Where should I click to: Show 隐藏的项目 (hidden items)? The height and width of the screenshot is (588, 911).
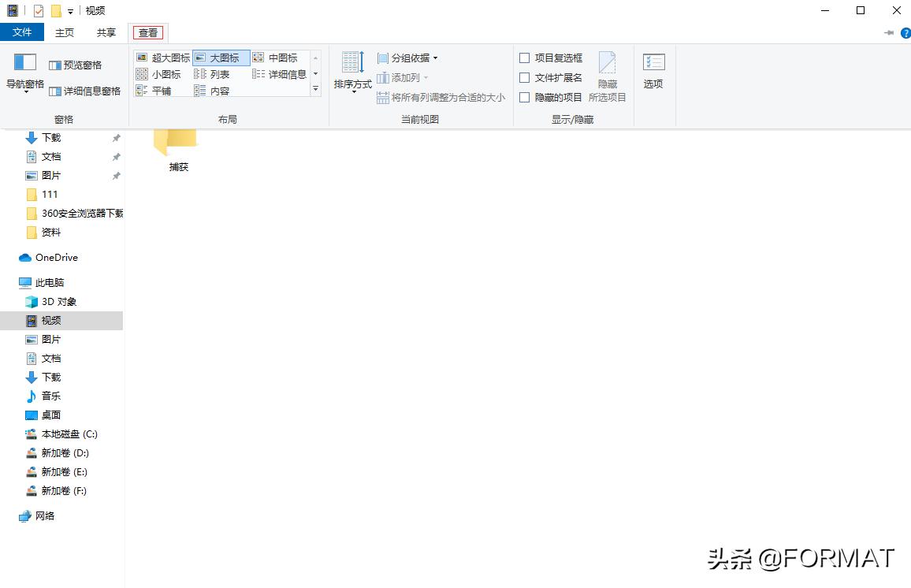[x=551, y=98]
